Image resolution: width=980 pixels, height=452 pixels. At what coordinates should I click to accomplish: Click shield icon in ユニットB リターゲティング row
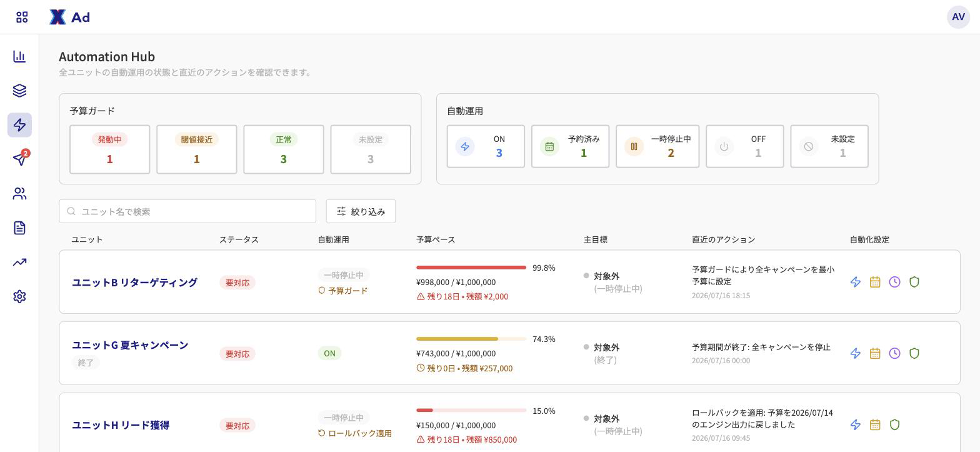click(914, 282)
